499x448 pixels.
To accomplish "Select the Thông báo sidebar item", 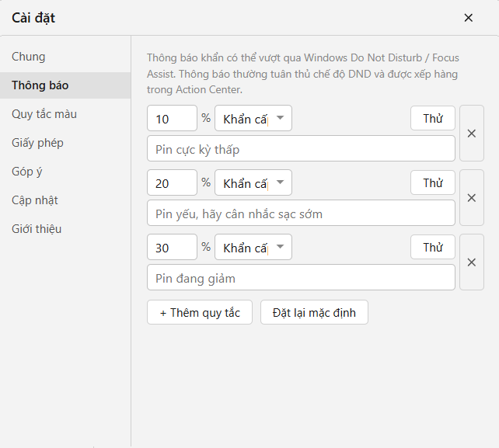I will (65, 85).
